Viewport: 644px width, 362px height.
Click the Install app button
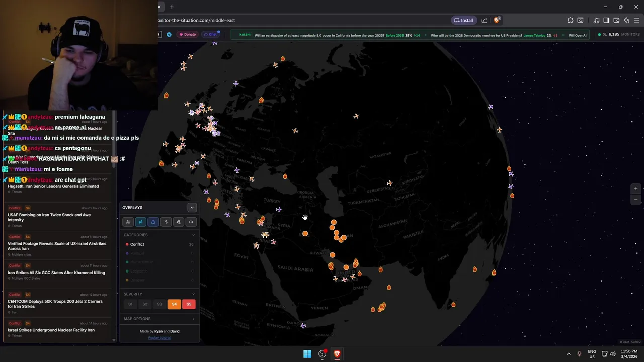tap(464, 20)
